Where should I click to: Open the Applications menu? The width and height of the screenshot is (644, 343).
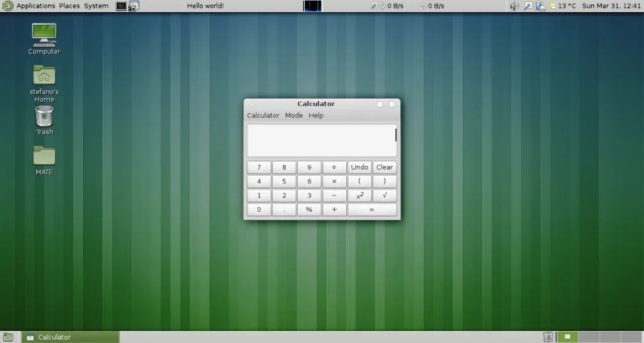35,6
